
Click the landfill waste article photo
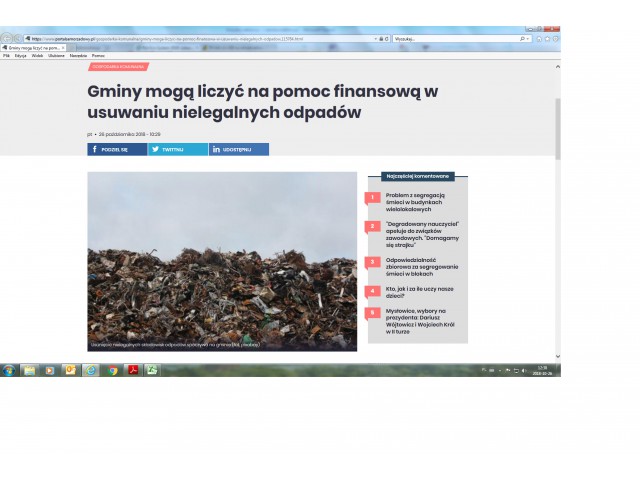pyautogui.click(x=222, y=261)
